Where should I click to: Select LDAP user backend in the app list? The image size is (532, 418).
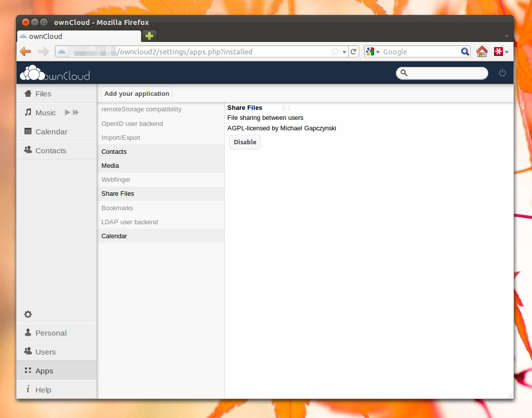(160, 222)
